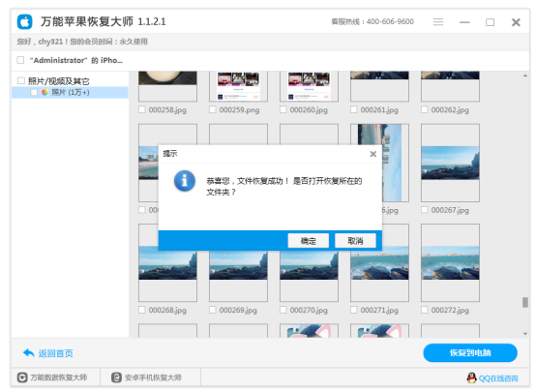Click the dialog title 提示

click(170, 154)
